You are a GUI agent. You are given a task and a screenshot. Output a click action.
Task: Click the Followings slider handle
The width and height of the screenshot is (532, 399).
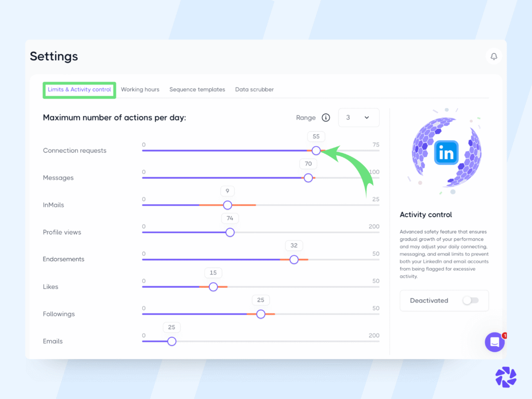pyautogui.click(x=261, y=314)
